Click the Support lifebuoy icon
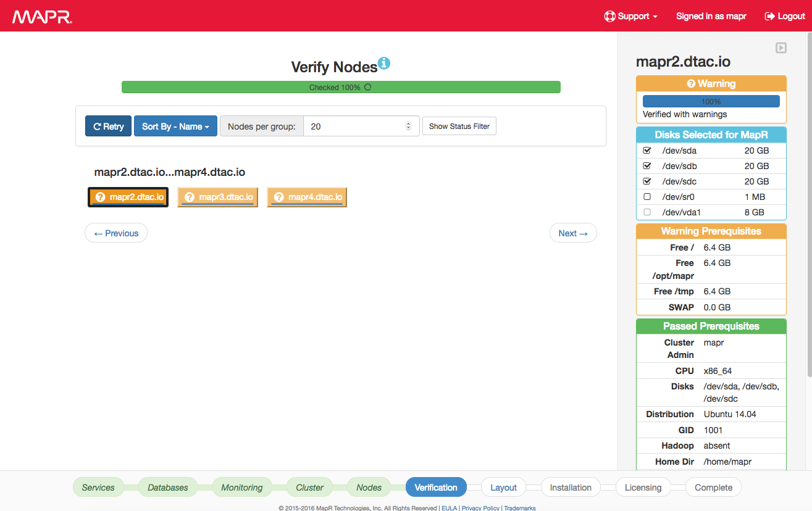812x511 pixels. coord(609,16)
